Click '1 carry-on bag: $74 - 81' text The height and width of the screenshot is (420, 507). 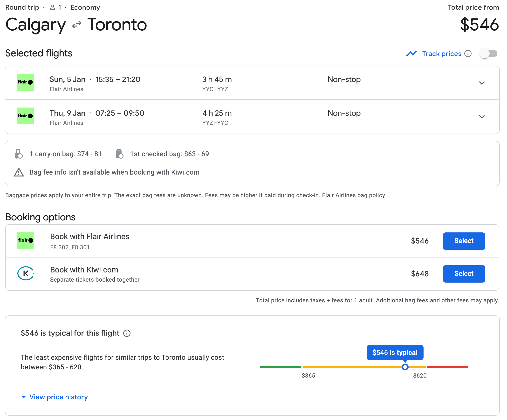[65, 154]
